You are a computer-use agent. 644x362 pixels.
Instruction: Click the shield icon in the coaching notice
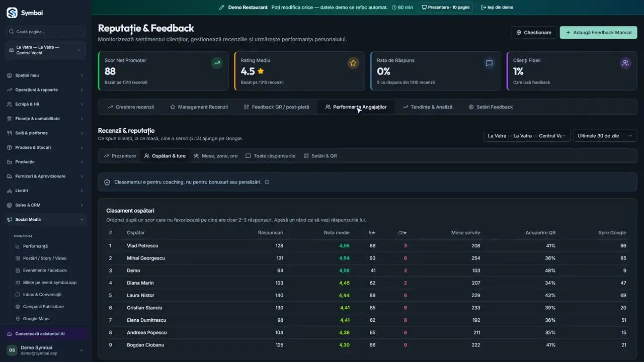[x=107, y=182]
